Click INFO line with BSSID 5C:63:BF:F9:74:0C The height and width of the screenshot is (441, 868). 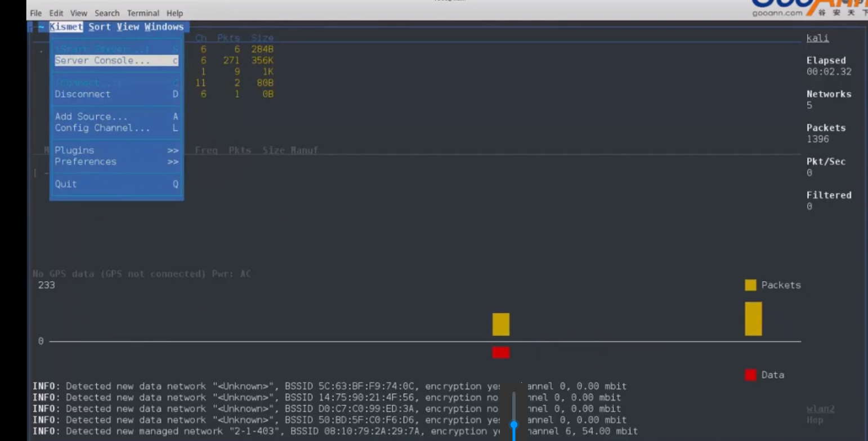click(329, 386)
